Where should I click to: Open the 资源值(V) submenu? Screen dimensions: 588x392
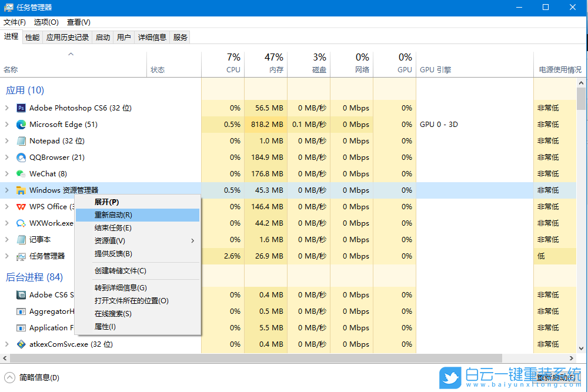point(109,240)
